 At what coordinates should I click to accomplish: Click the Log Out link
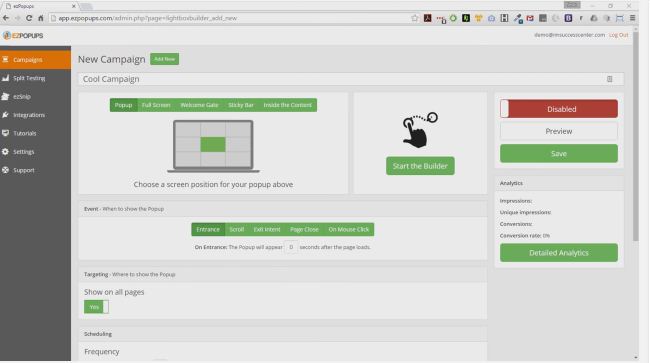618,35
